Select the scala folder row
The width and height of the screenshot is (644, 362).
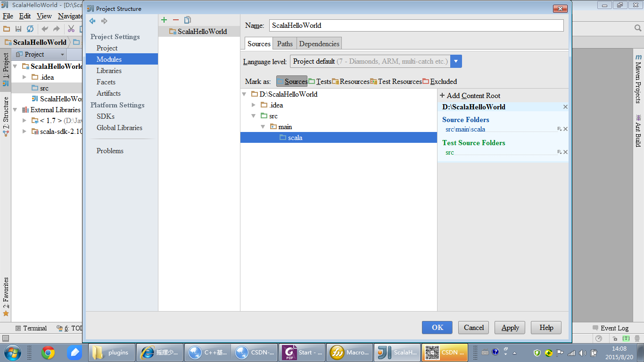339,138
